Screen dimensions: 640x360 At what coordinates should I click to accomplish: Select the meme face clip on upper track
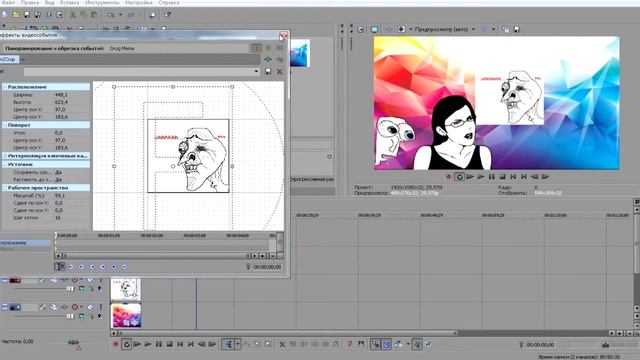point(126,289)
